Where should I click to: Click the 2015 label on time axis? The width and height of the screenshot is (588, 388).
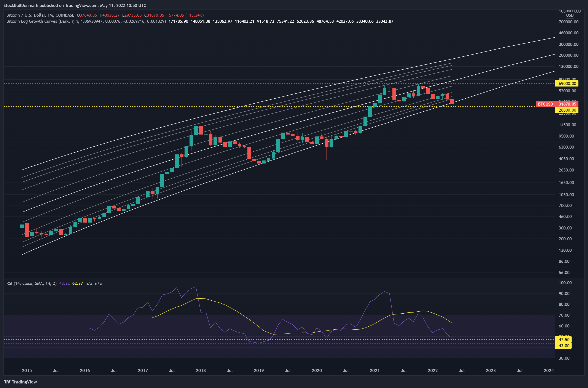tap(27, 370)
